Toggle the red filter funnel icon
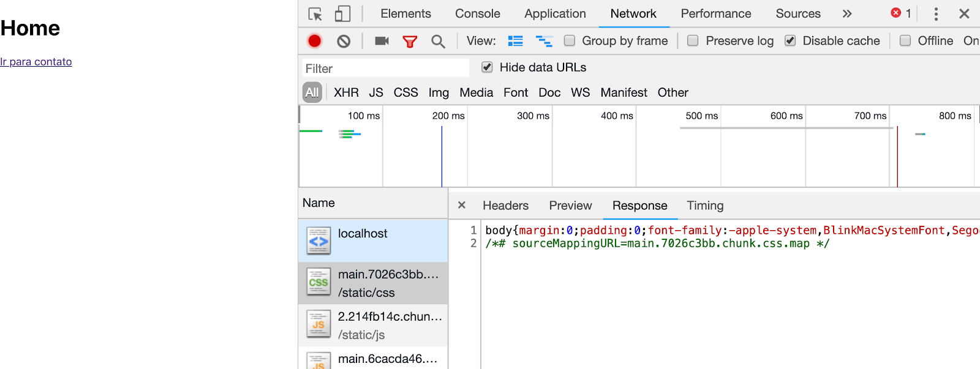Viewport: 980px width, 369px height. coord(410,41)
